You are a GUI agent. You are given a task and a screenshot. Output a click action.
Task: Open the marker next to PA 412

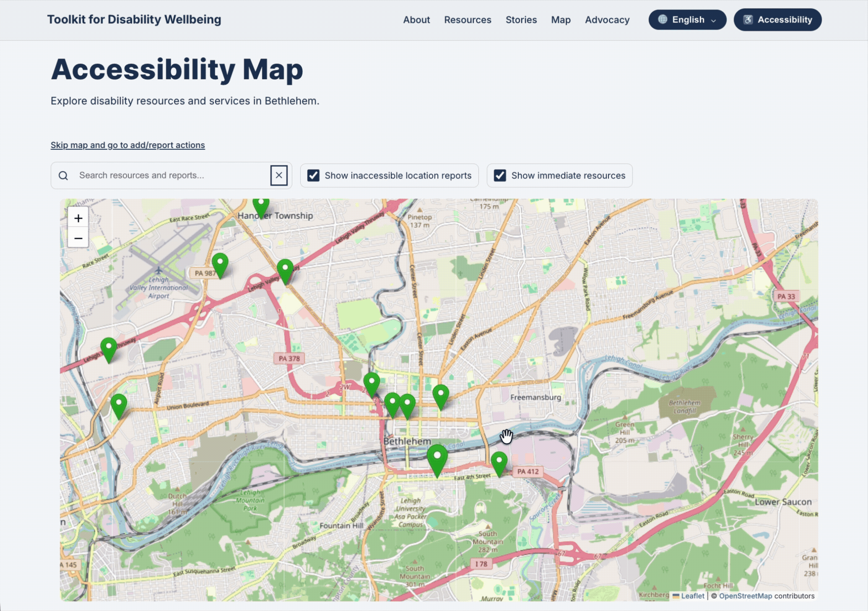point(499,464)
